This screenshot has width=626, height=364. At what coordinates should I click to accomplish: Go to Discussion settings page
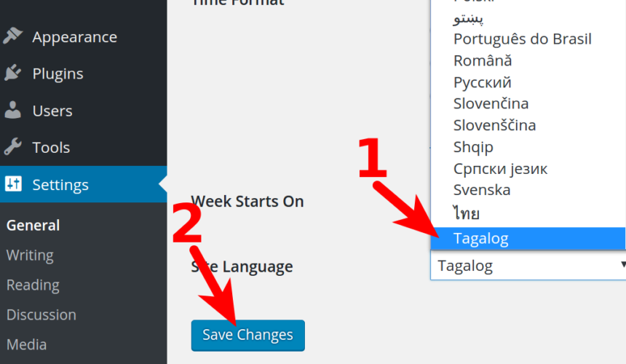click(41, 314)
